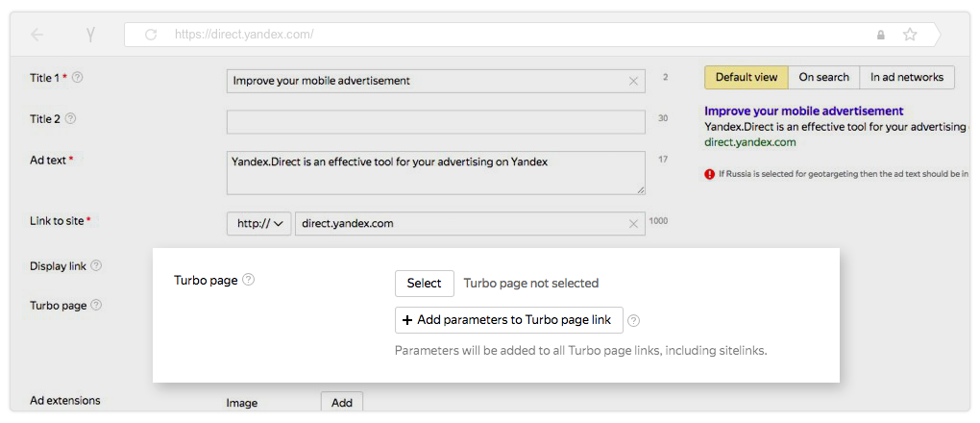The height and width of the screenshot is (423, 980).
Task: Reload the page with the refresh icon
Action: point(151,35)
